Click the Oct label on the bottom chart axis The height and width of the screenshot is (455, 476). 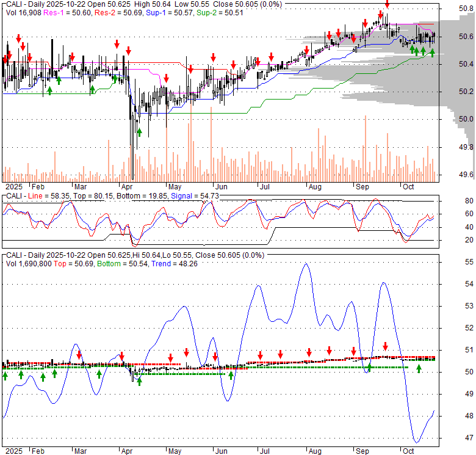[408, 451]
